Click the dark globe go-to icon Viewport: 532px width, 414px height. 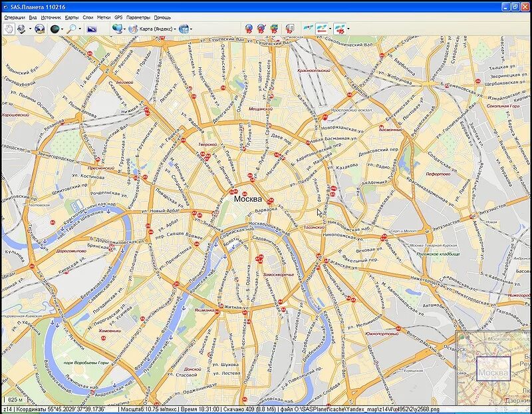55,29
